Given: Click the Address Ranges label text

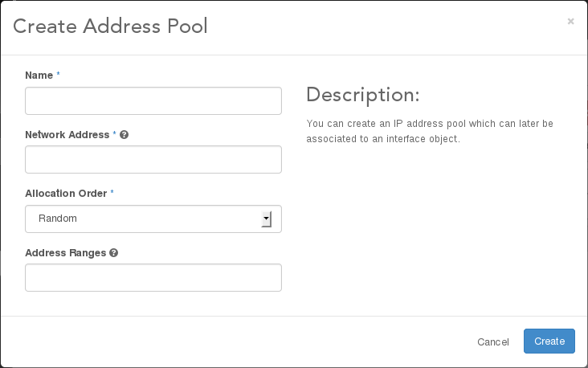Looking at the screenshot, I should pyautogui.click(x=65, y=252).
